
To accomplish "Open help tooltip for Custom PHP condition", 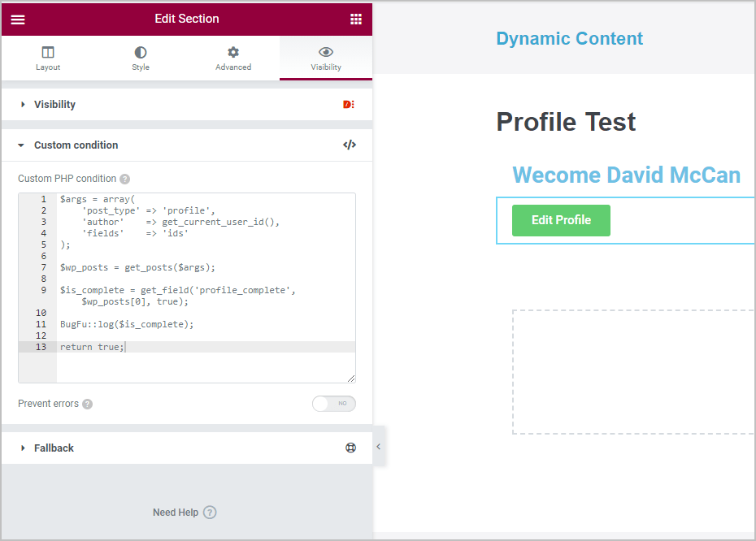I will (x=125, y=180).
